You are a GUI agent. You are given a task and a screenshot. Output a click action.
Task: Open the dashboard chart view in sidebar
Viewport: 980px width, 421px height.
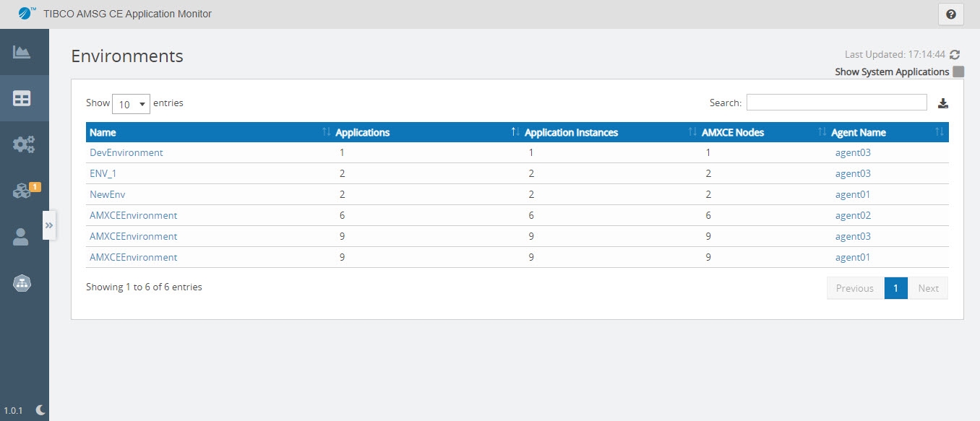click(x=21, y=52)
